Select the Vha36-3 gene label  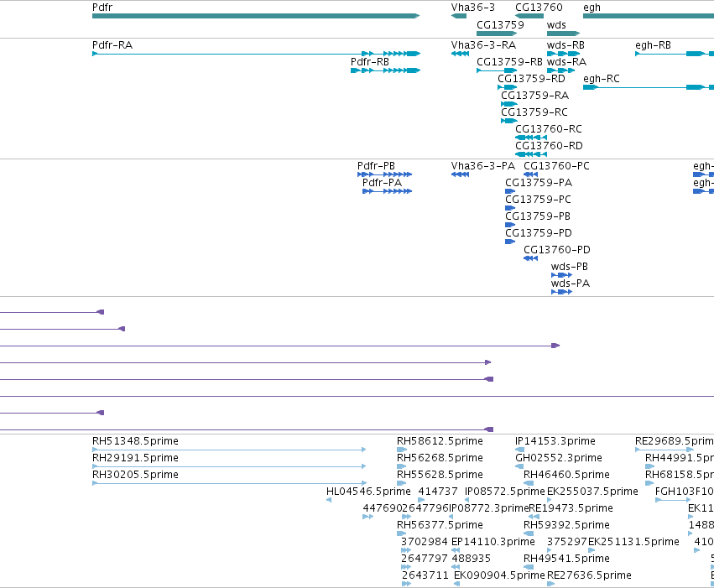472,8
